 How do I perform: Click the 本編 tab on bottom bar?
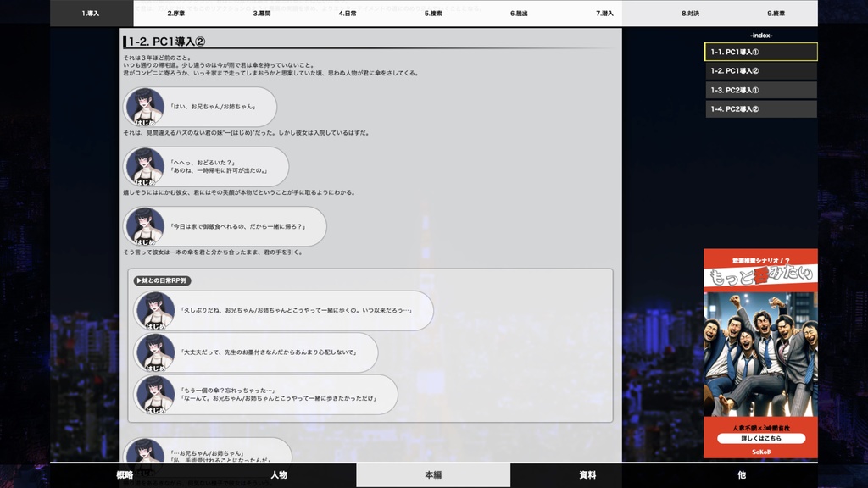point(433,474)
